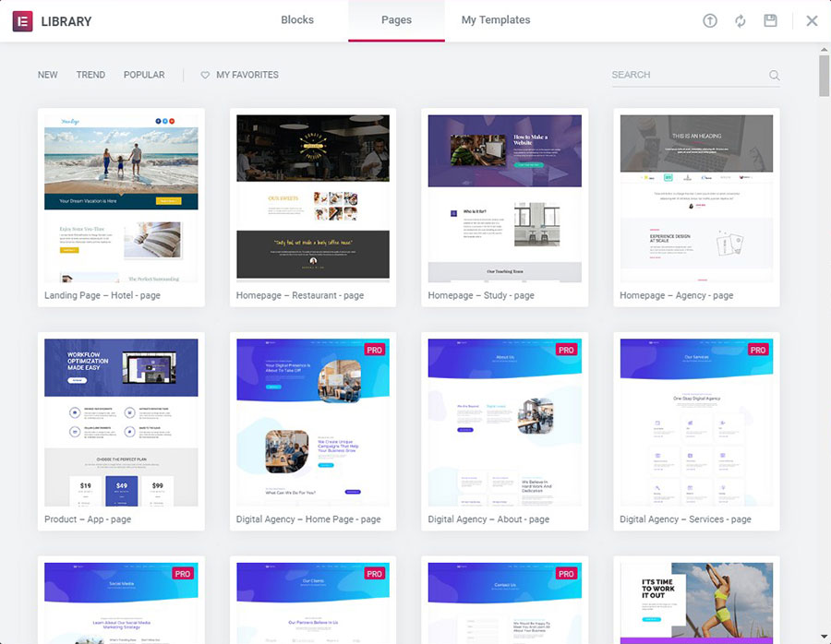Click inside the SEARCH field
This screenshot has width=831, height=644.
[683, 75]
